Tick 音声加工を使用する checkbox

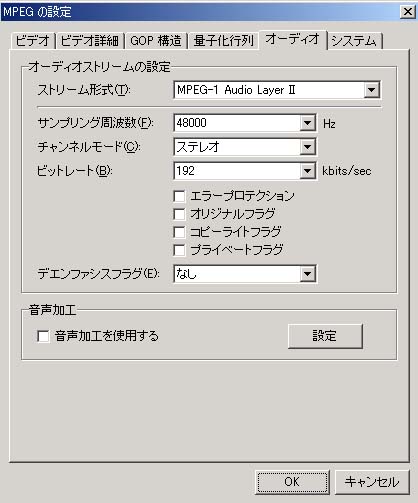pos(43,336)
